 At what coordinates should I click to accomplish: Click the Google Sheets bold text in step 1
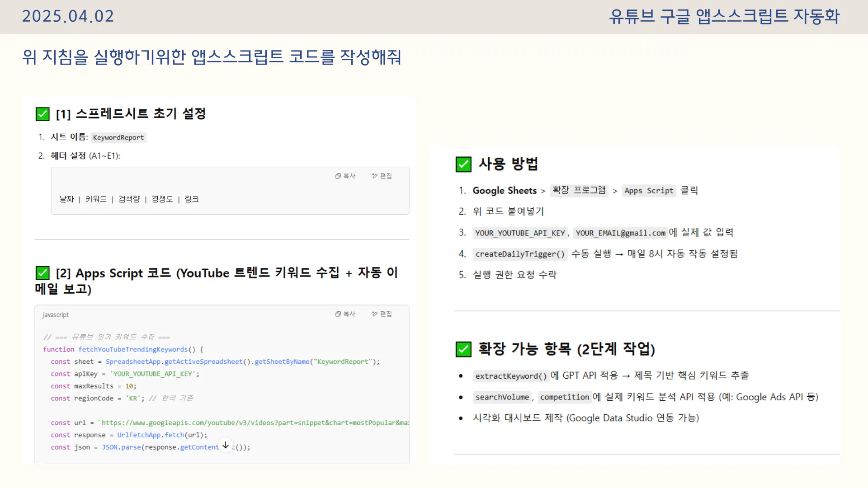tap(505, 191)
